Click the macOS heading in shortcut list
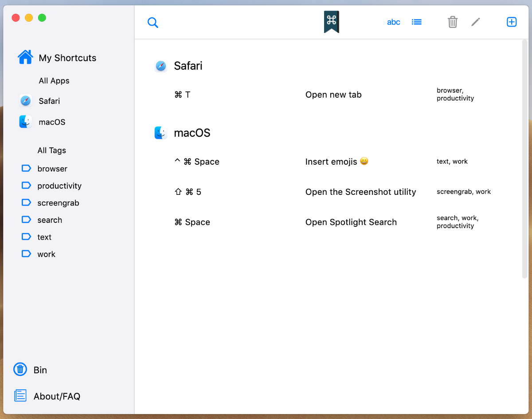The width and height of the screenshot is (532, 419). click(x=192, y=133)
